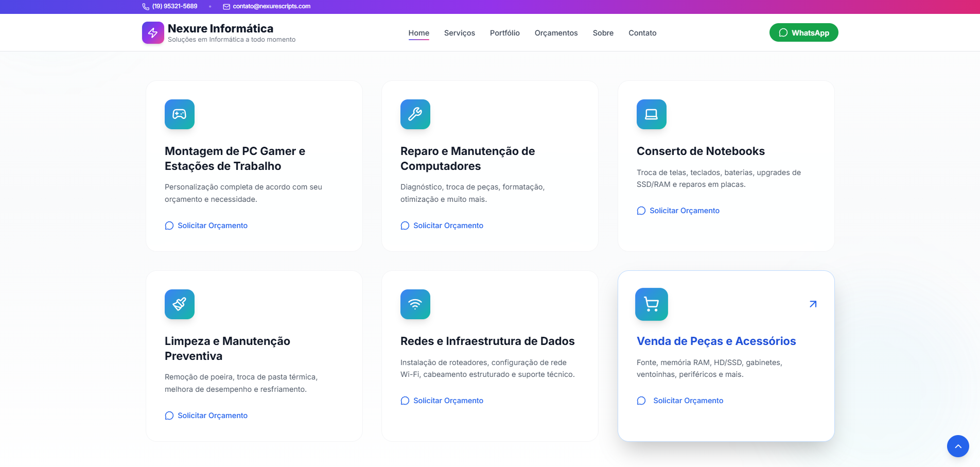The width and height of the screenshot is (980, 467).
Task: Open the Sobre menu item
Action: (x=603, y=33)
